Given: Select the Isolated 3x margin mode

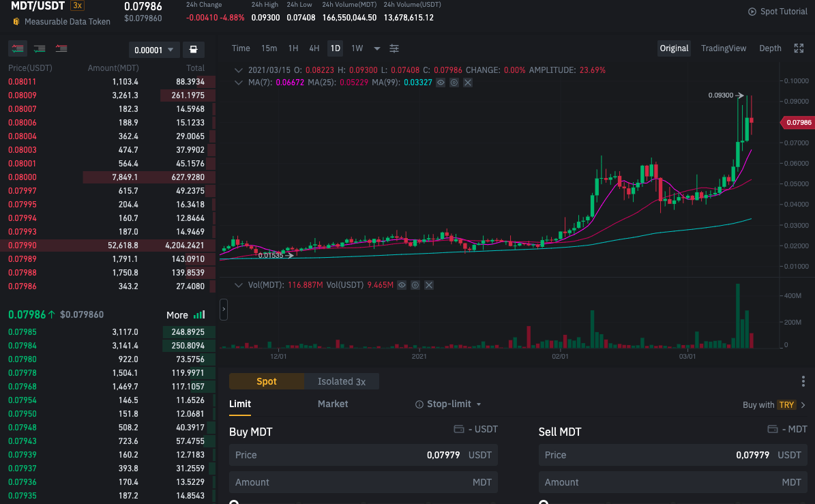Looking at the screenshot, I should [x=342, y=381].
